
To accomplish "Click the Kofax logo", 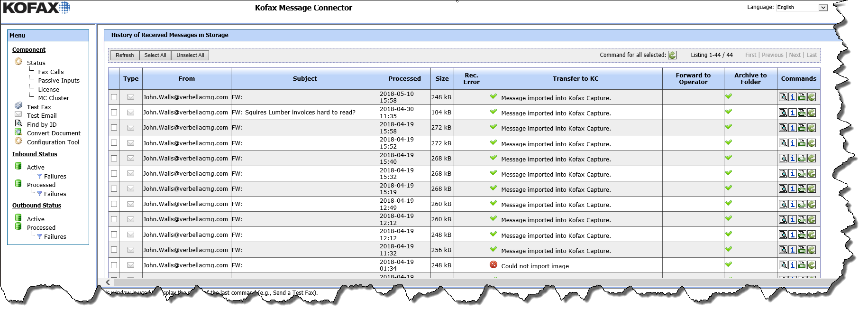I will 37,8.
